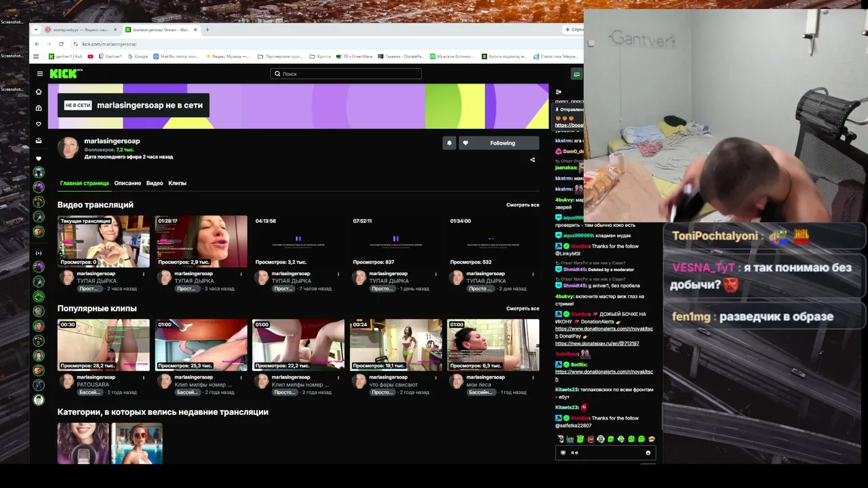Open options for the 2 hours ago video
The width and height of the screenshot is (868, 488).
[x=144, y=274]
